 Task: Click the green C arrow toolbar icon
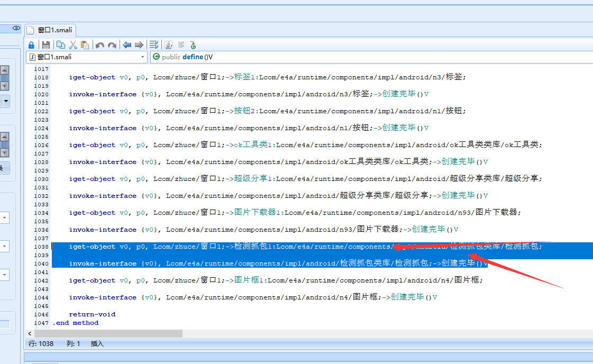pos(193,45)
